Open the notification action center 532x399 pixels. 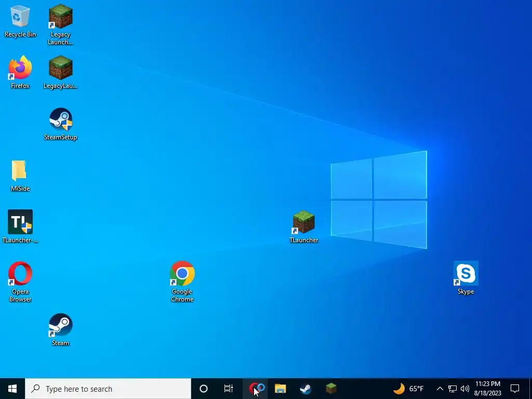515,389
